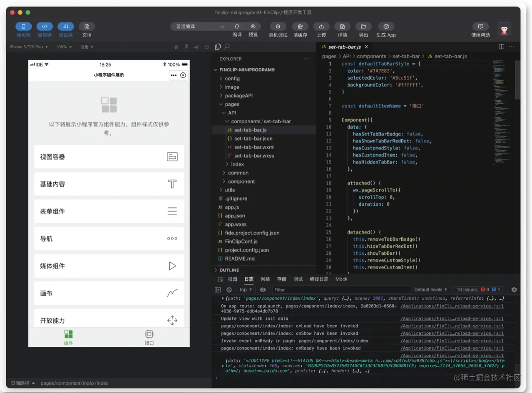Image resolution: width=532 pixels, height=393 pixels.
Task: Click the simulator location pin icon
Action: (x=186, y=47)
